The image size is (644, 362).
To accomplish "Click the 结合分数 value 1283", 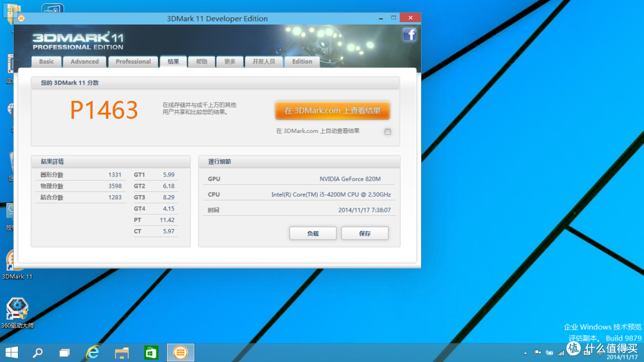I will pyautogui.click(x=115, y=197).
